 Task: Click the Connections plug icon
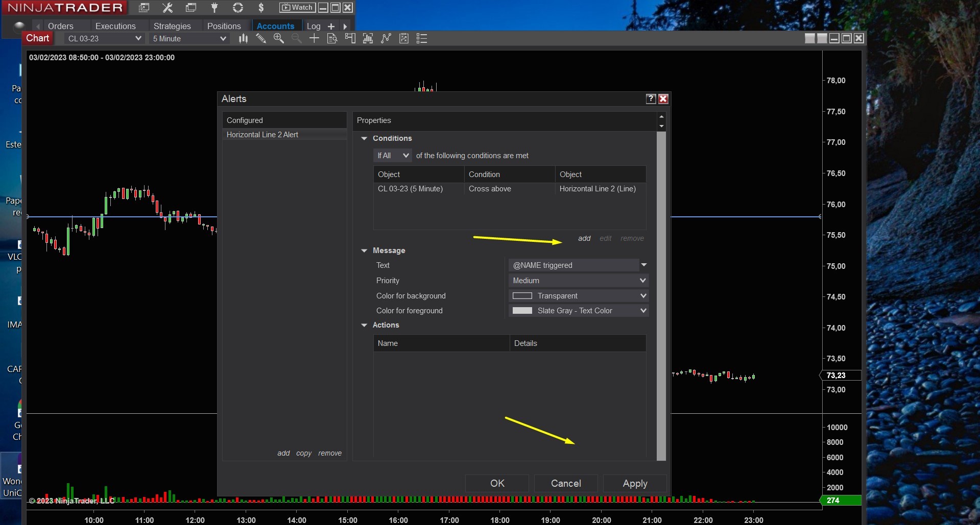tap(214, 8)
